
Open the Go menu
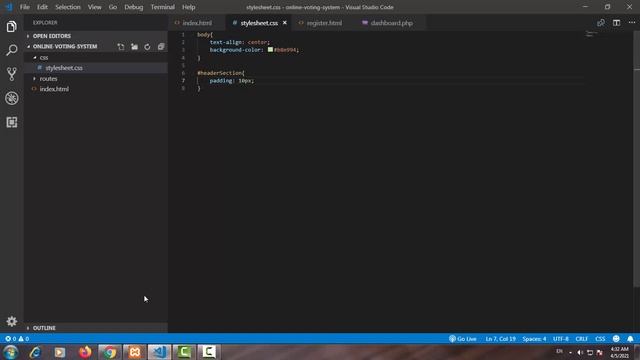113,7
